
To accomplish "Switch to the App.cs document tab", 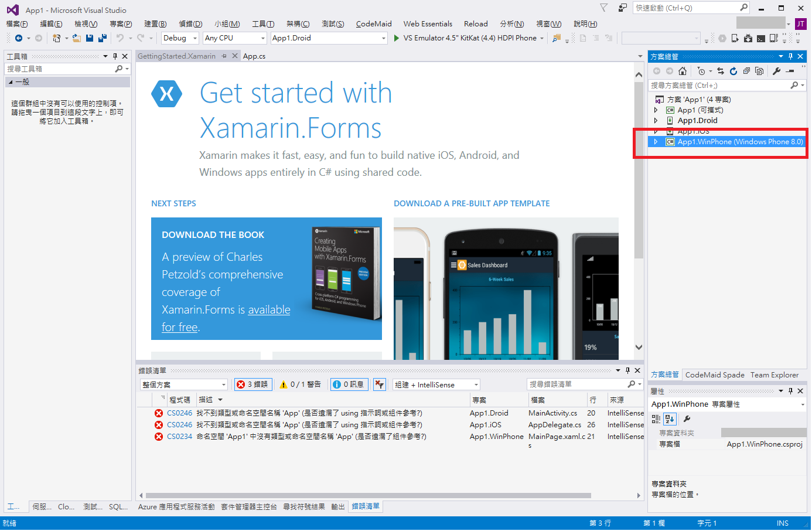I will [254, 56].
